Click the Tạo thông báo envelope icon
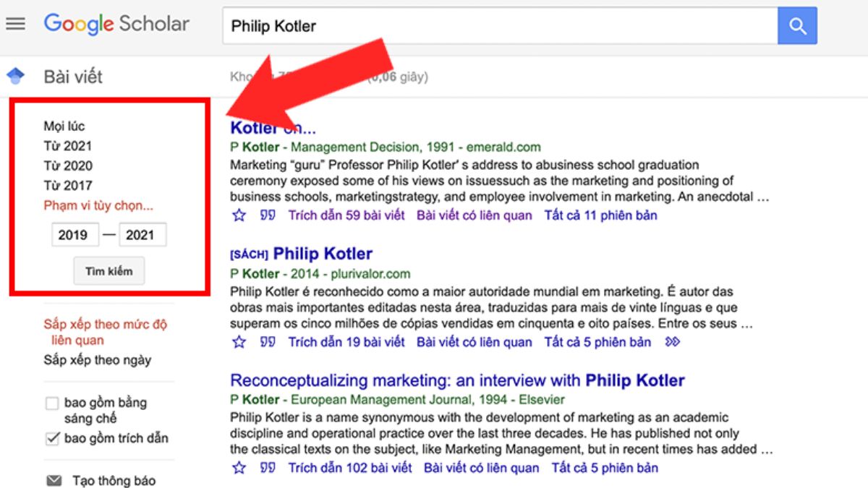 pyautogui.click(x=54, y=481)
